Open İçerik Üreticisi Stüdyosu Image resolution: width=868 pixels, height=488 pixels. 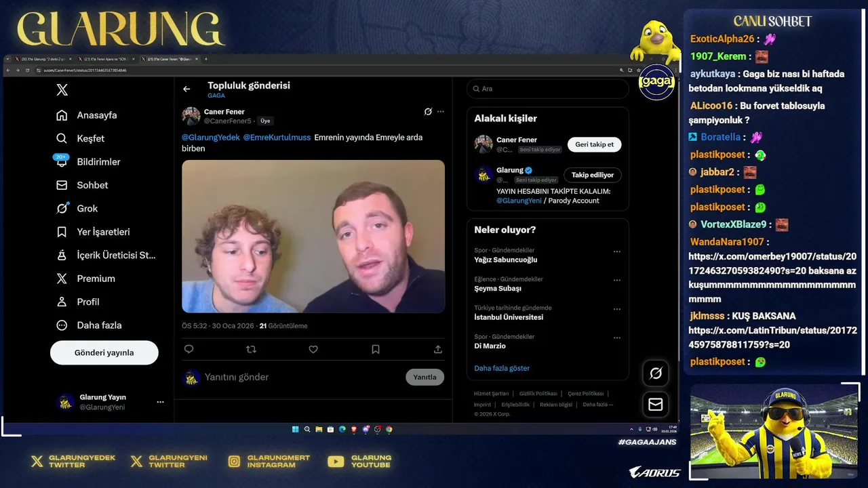coord(106,256)
